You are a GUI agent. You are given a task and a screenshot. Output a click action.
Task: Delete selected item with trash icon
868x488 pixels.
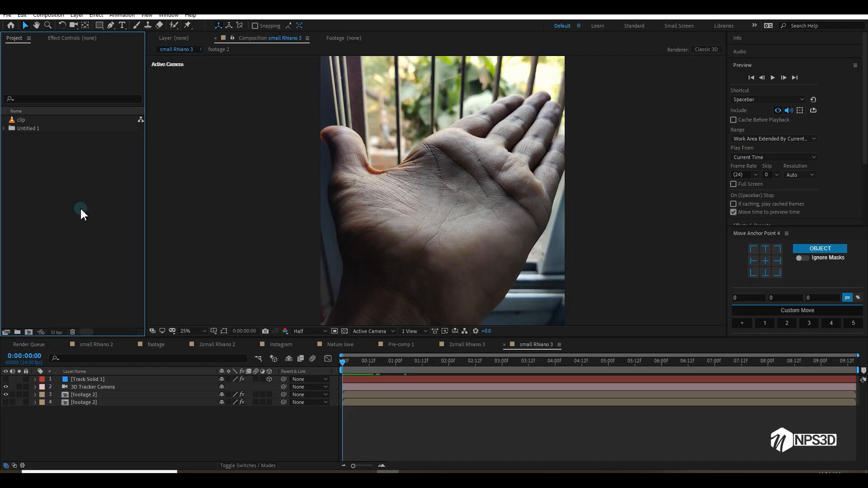coord(72,332)
